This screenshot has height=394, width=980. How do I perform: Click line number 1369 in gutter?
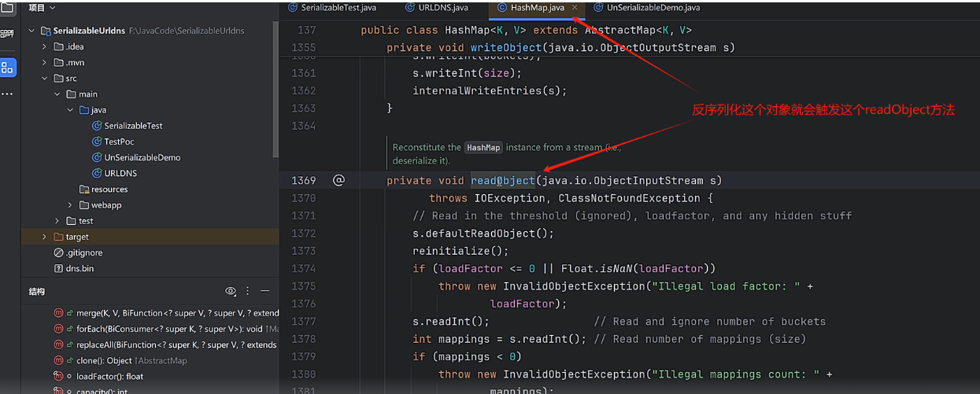[x=303, y=180]
